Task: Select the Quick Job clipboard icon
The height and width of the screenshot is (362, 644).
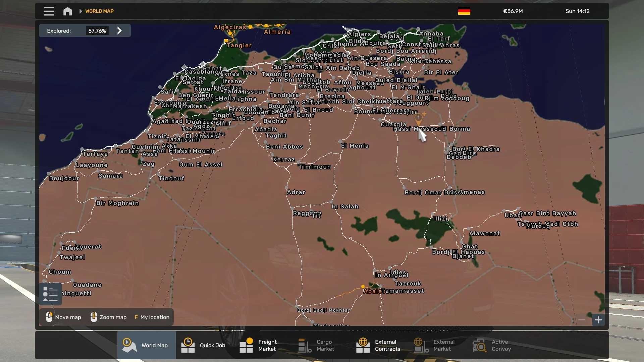Action: 188,345
